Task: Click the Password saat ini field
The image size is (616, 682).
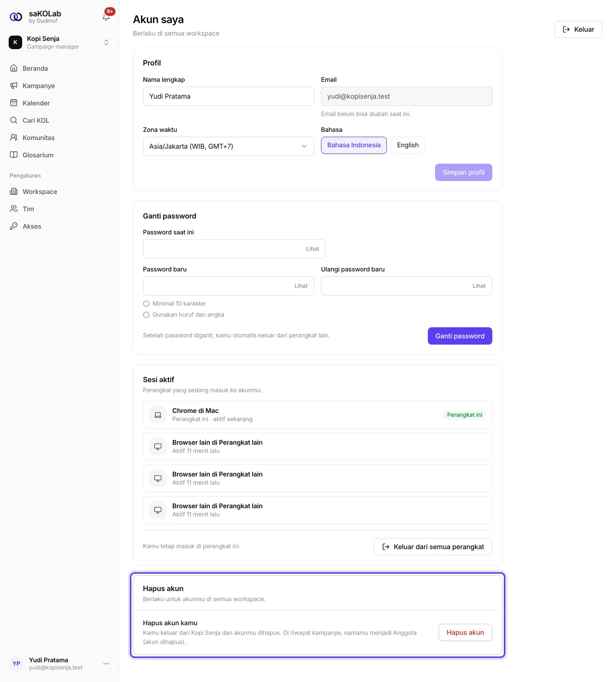Action: [x=234, y=249]
